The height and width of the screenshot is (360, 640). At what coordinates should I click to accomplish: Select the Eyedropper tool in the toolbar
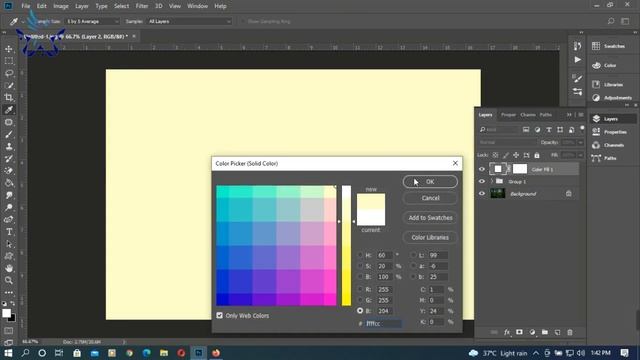coord(9,110)
